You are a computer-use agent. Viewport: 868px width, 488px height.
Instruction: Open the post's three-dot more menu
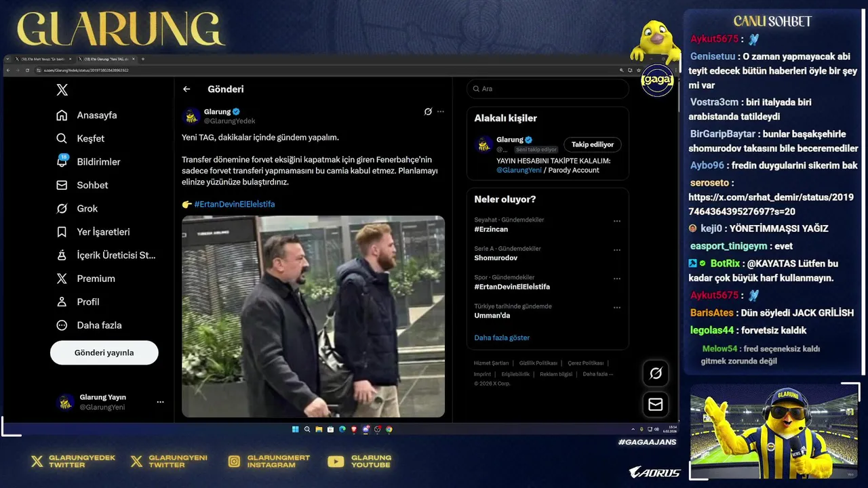point(441,112)
